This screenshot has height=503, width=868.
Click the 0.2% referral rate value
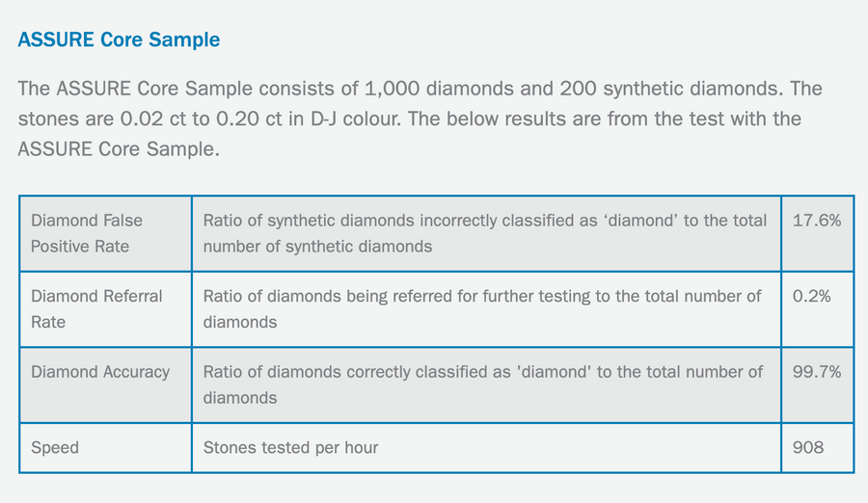click(811, 296)
